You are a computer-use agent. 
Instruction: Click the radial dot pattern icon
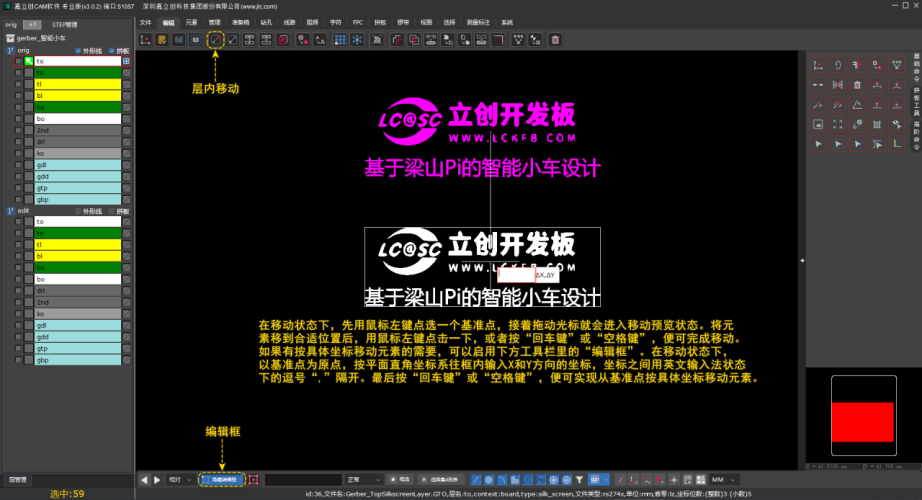click(357, 40)
